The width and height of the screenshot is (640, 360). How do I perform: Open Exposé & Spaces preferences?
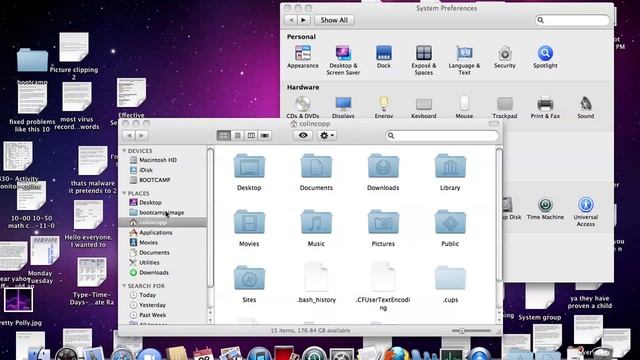[x=423, y=60]
